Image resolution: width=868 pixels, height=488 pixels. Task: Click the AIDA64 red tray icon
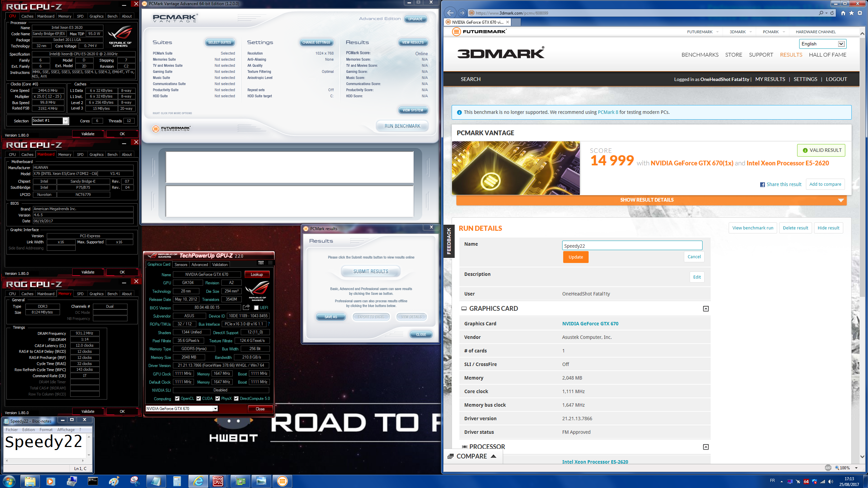806,481
